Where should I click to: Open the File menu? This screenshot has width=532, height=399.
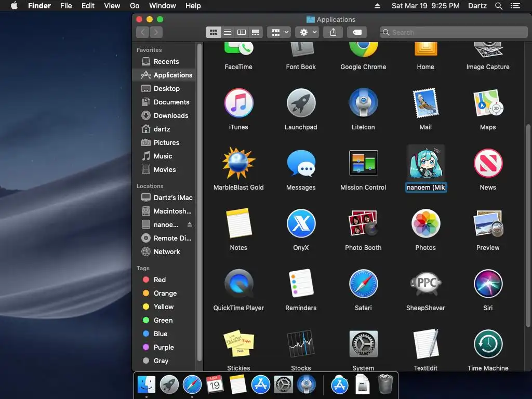66,6
